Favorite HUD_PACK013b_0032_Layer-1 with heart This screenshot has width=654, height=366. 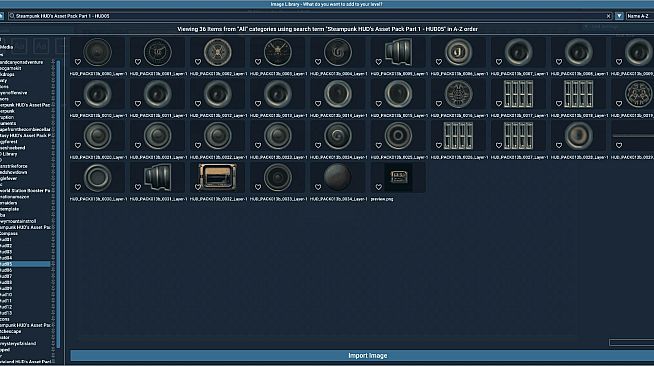(198, 187)
